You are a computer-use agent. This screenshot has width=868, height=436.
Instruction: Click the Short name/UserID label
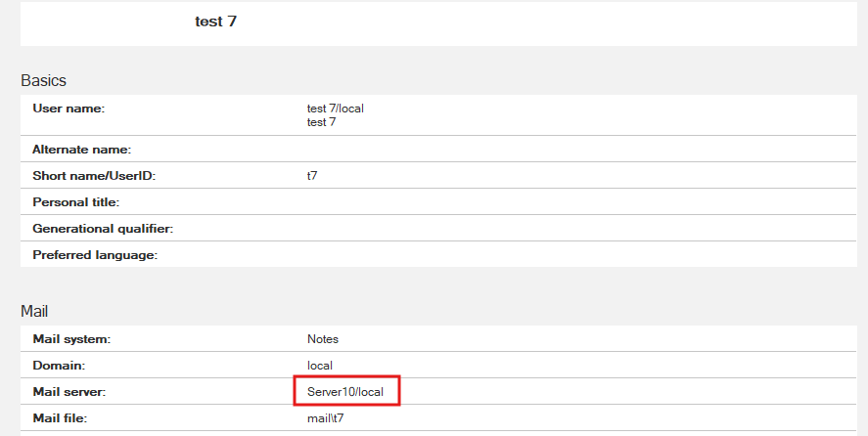coord(94,176)
